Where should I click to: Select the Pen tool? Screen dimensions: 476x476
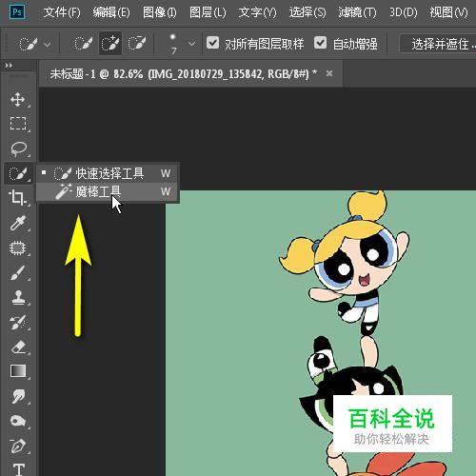pyautogui.click(x=18, y=446)
